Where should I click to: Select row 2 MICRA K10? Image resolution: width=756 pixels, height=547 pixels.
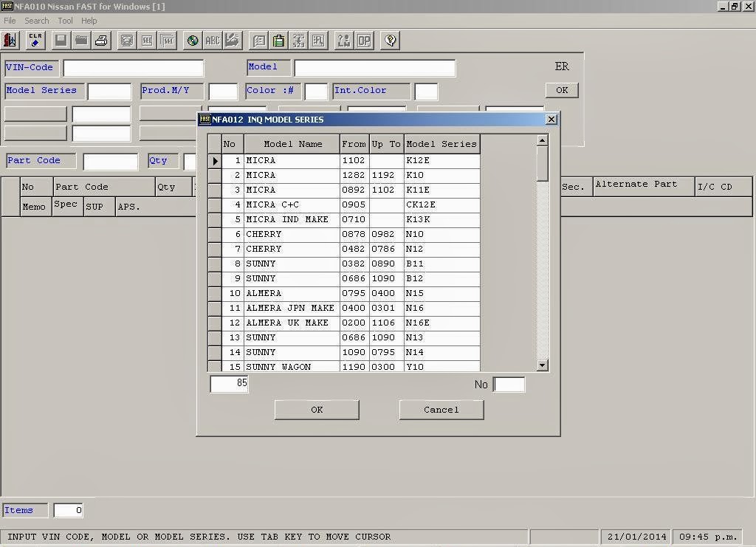point(351,176)
